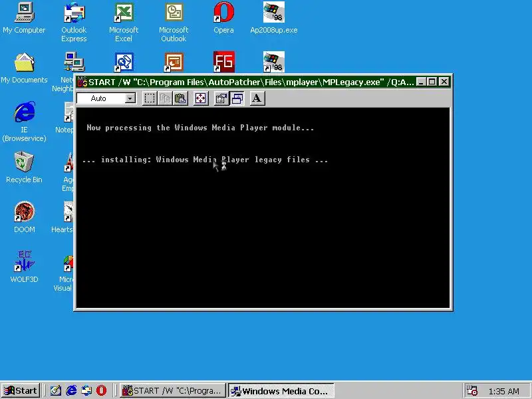Click 'Now processing the Windows Media Player module...' line
Viewport: 532px width, 399px height.
click(x=200, y=128)
